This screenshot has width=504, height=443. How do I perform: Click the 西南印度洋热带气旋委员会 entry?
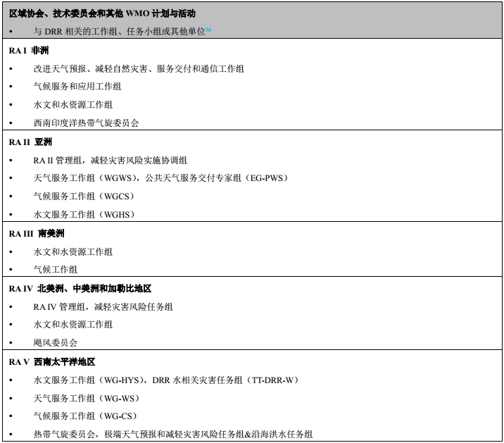tap(86, 123)
